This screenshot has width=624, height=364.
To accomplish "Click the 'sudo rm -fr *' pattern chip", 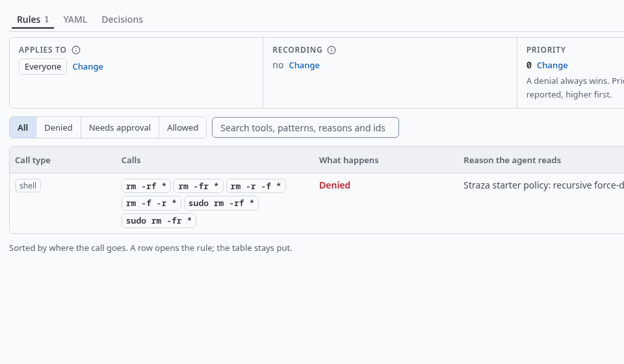I will tap(159, 221).
